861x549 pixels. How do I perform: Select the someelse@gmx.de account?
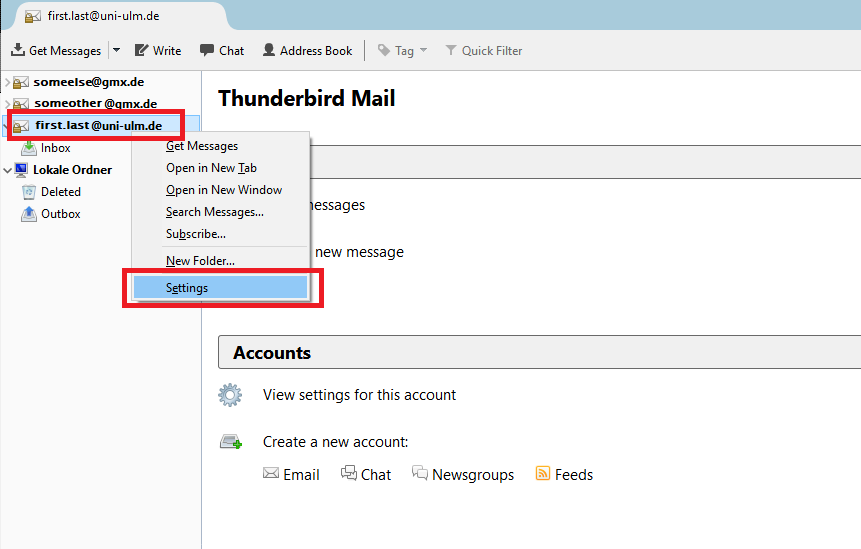point(88,82)
